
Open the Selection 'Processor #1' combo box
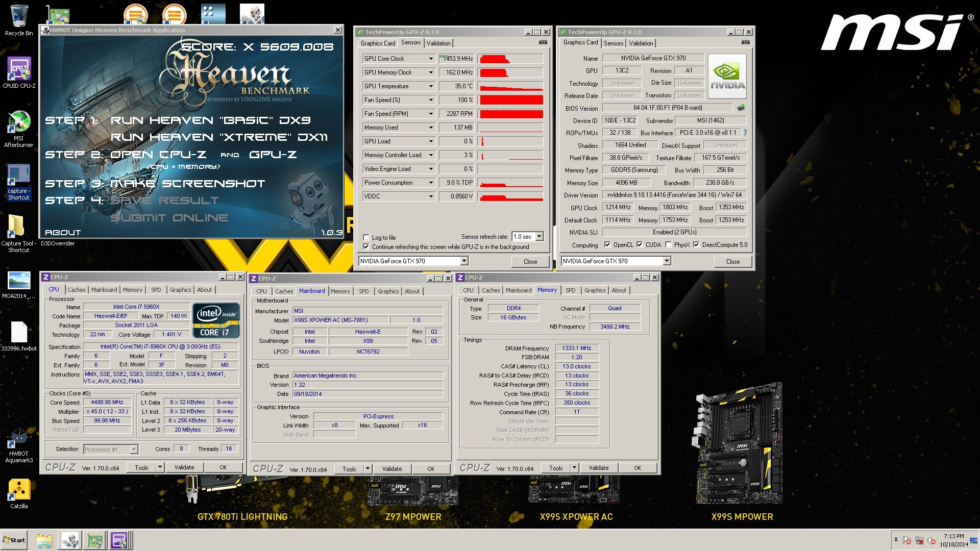[110, 449]
